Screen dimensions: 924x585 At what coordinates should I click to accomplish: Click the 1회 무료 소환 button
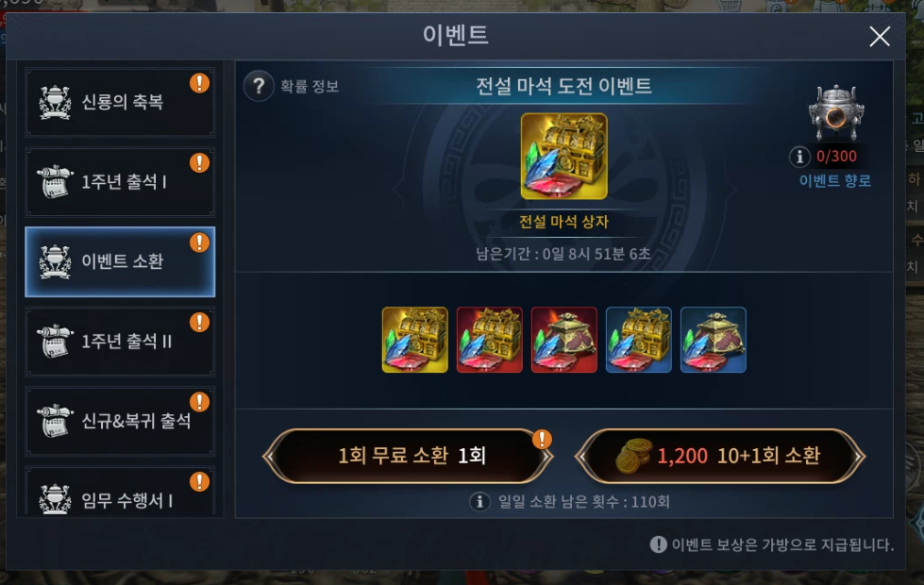409,456
